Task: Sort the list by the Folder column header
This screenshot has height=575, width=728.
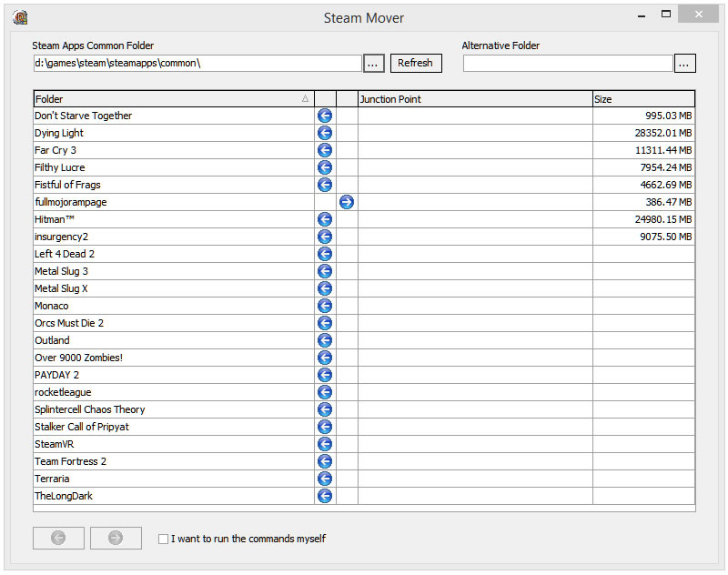Action: tap(174, 99)
